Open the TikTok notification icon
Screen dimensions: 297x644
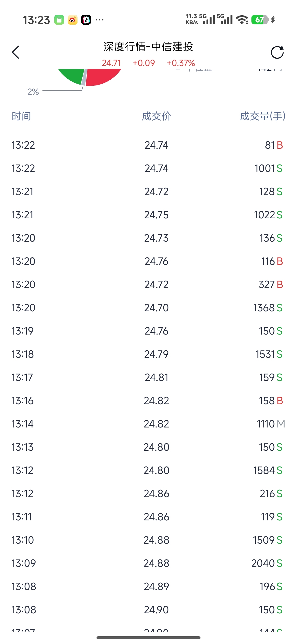[86, 20]
